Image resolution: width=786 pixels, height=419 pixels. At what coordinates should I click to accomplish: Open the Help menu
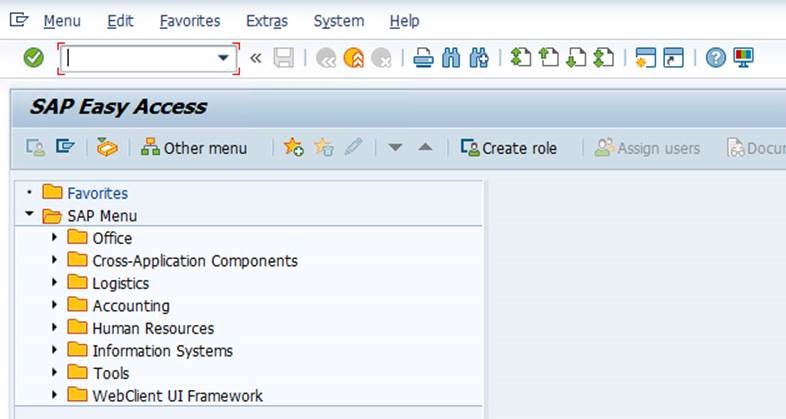(x=405, y=21)
